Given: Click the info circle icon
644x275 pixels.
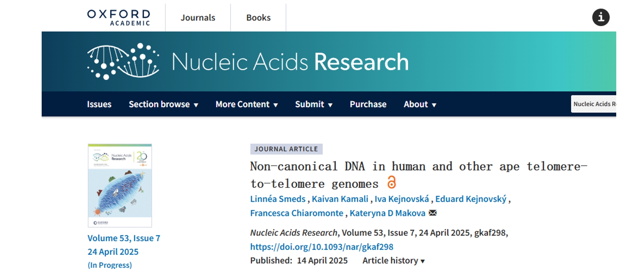Looking at the screenshot, I should pos(601,17).
